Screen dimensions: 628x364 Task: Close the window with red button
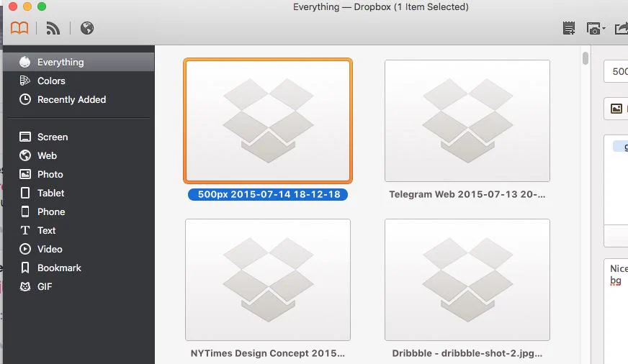click(13, 6)
